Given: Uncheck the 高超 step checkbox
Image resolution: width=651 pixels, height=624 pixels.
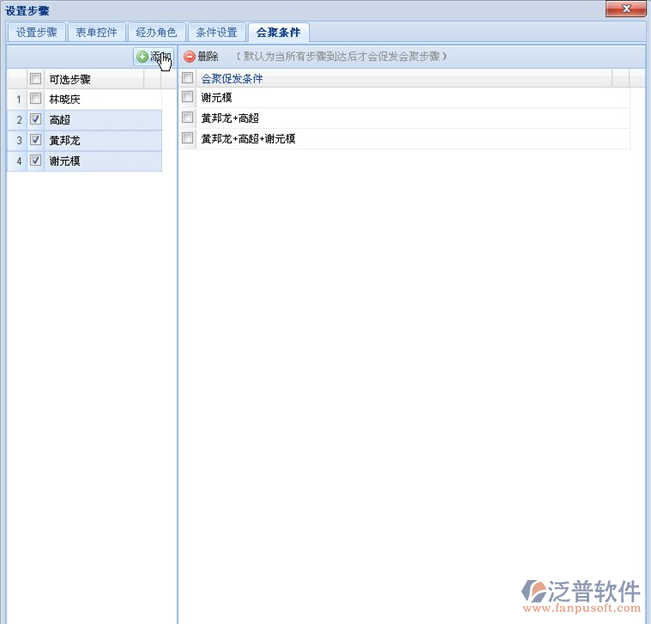Looking at the screenshot, I should click(x=36, y=120).
